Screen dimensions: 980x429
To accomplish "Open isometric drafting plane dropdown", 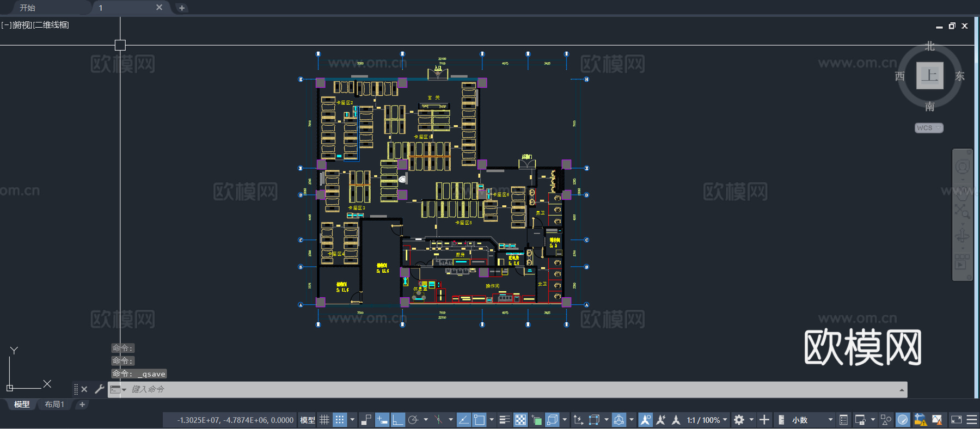I will [451, 420].
